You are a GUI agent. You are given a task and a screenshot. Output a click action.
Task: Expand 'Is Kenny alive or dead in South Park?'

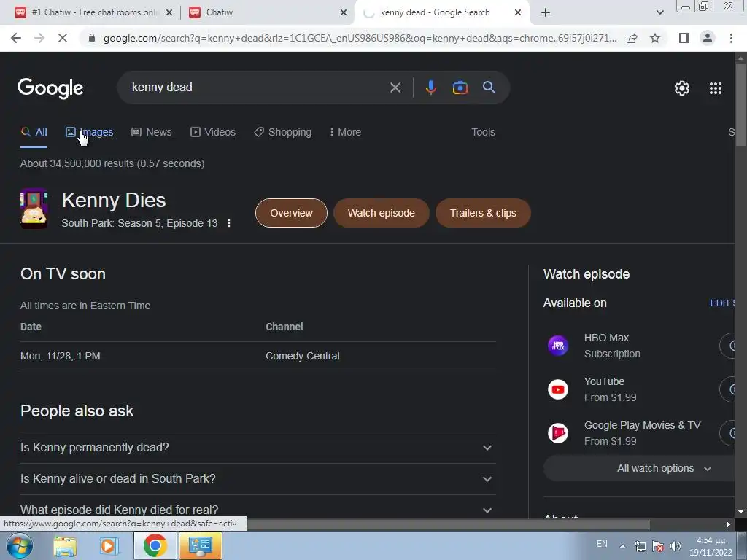(258, 479)
